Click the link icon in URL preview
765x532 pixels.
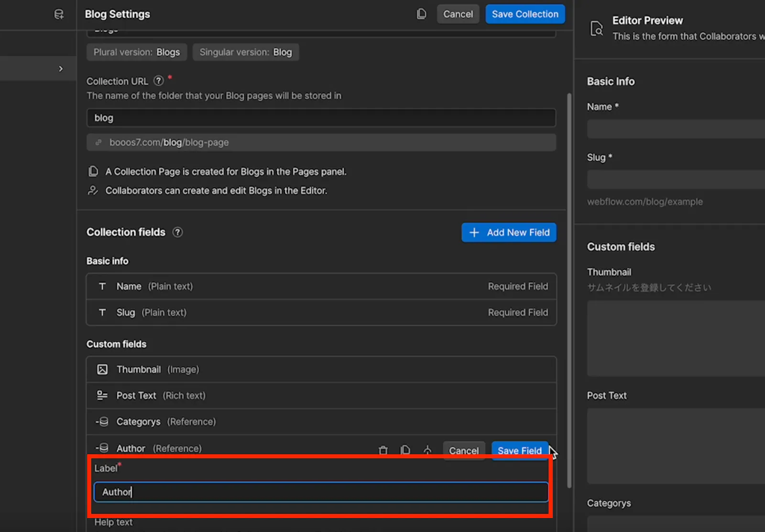(98, 142)
